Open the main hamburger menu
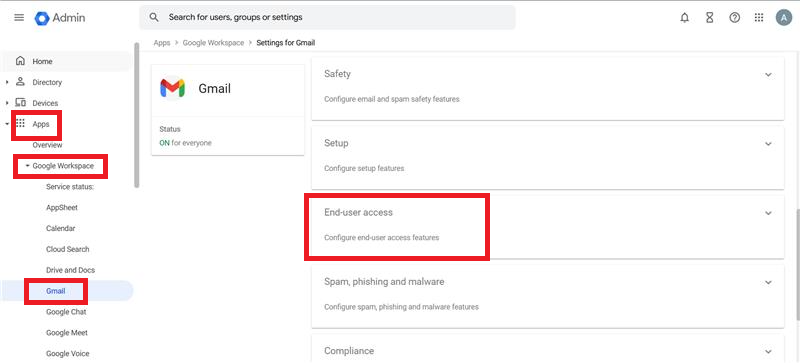 coord(19,17)
